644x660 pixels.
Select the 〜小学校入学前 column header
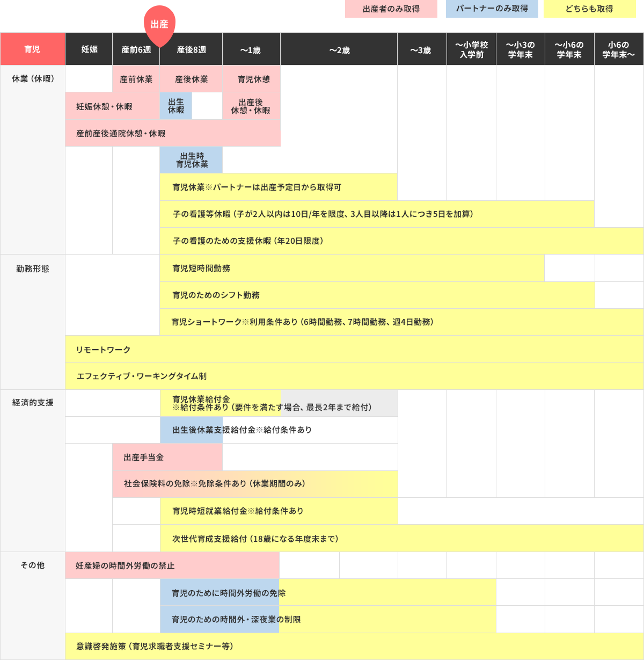471,49
